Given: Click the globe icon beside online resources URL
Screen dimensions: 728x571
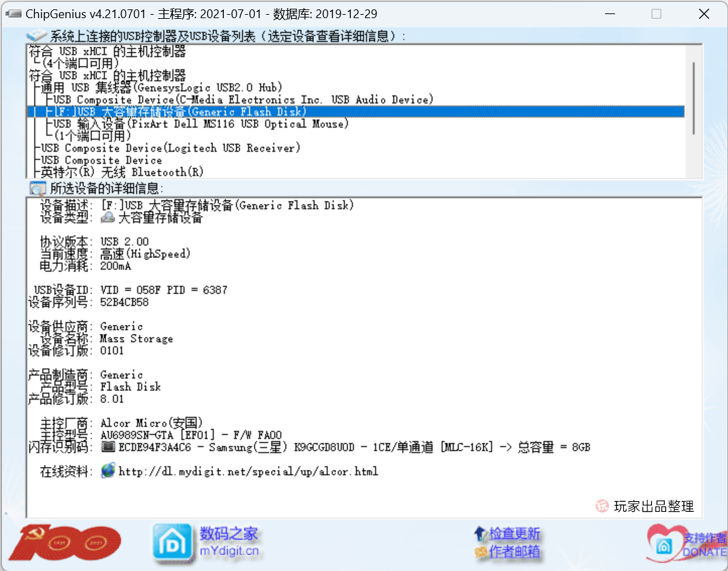Looking at the screenshot, I should pyautogui.click(x=108, y=470).
